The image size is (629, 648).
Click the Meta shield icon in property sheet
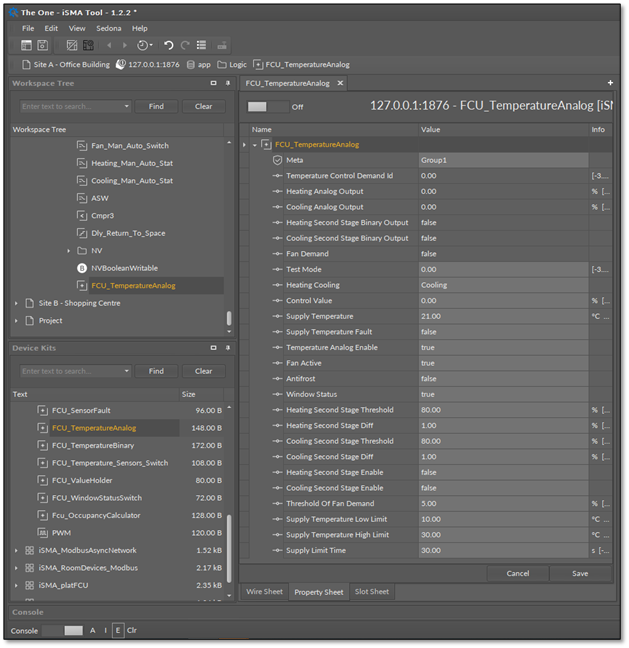[x=278, y=160]
